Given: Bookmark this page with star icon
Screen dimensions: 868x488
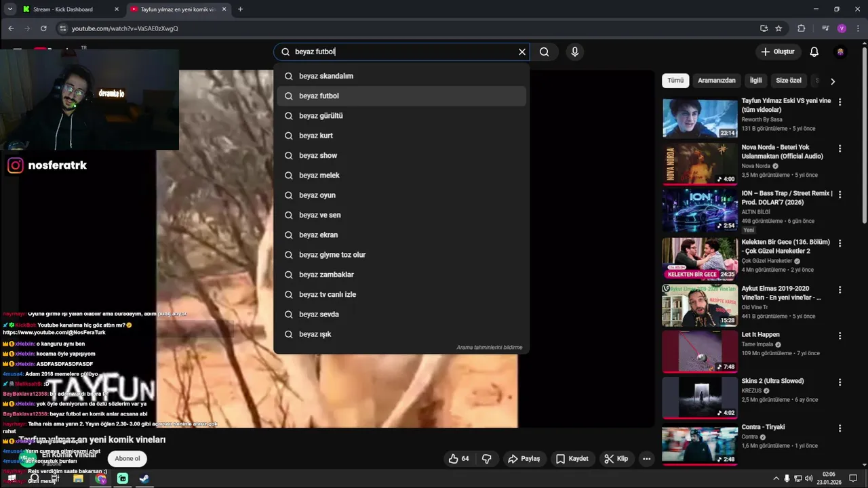Looking at the screenshot, I should click(x=778, y=28).
